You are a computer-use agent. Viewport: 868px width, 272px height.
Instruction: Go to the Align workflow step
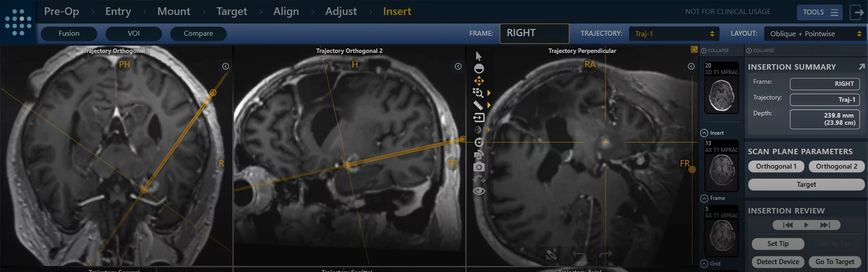(286, 11)
